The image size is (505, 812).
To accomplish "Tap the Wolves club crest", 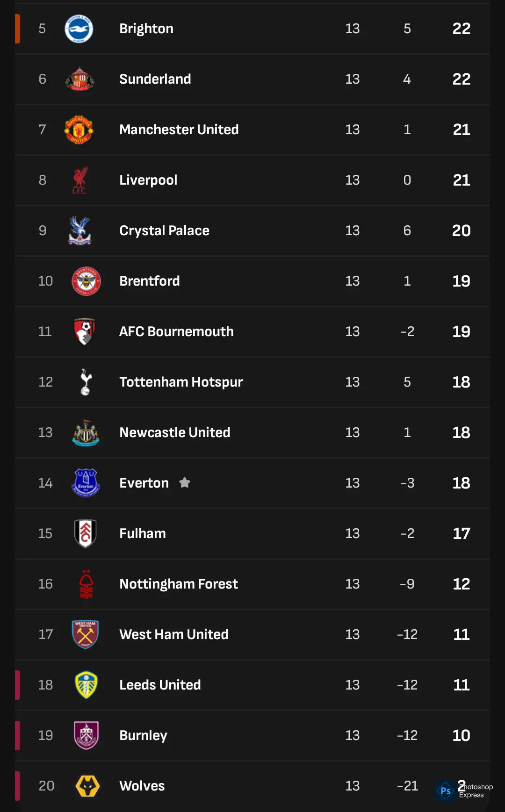I will point(87,786).
